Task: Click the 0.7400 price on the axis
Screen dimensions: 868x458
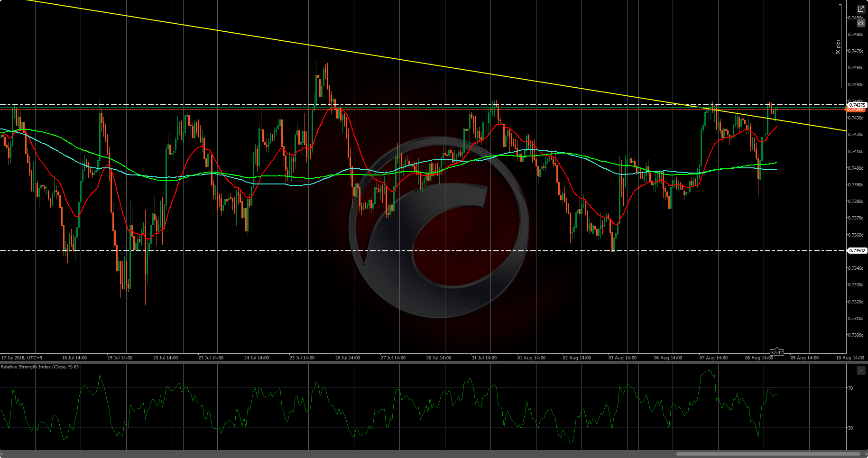Action: 855,168
